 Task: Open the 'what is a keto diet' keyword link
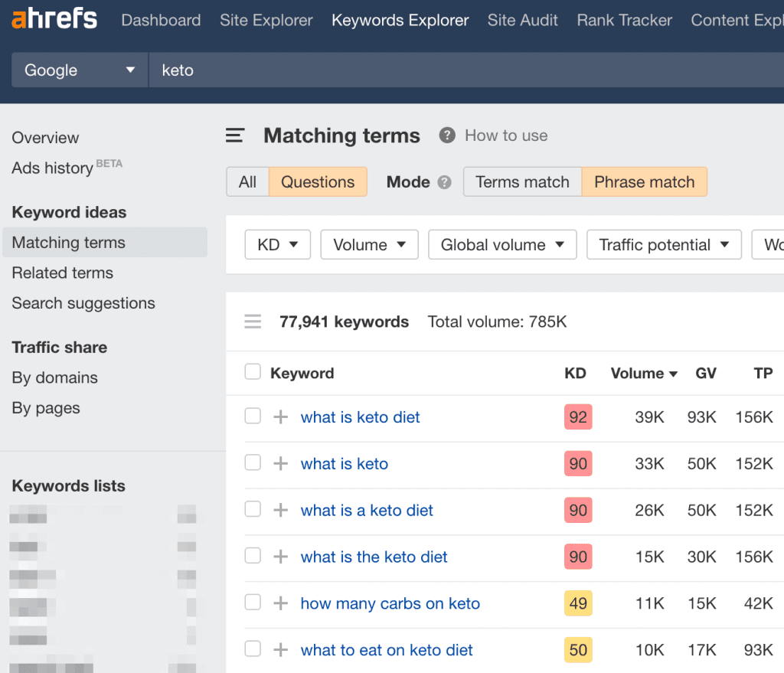[367, 511]
